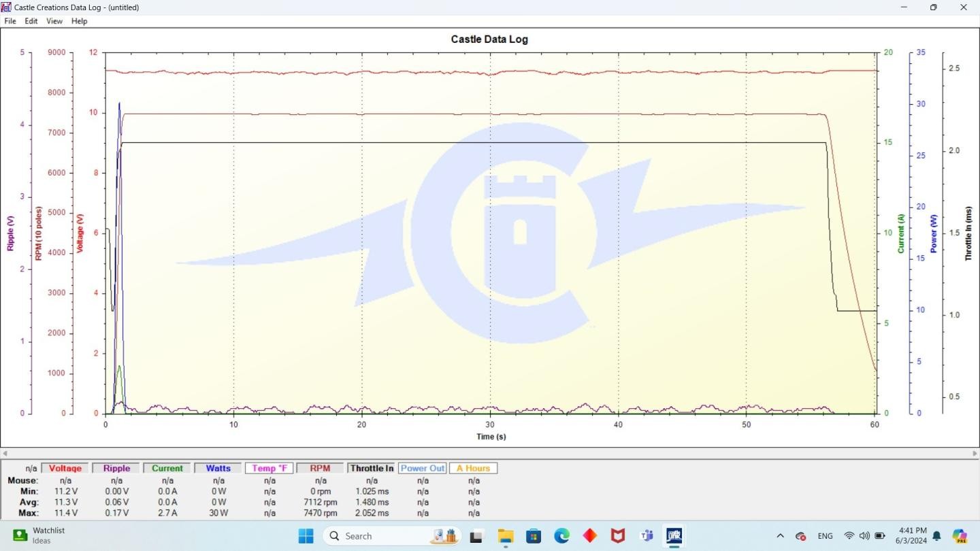Open the View menu
The image size is (980, 551).
pos(54,21)
